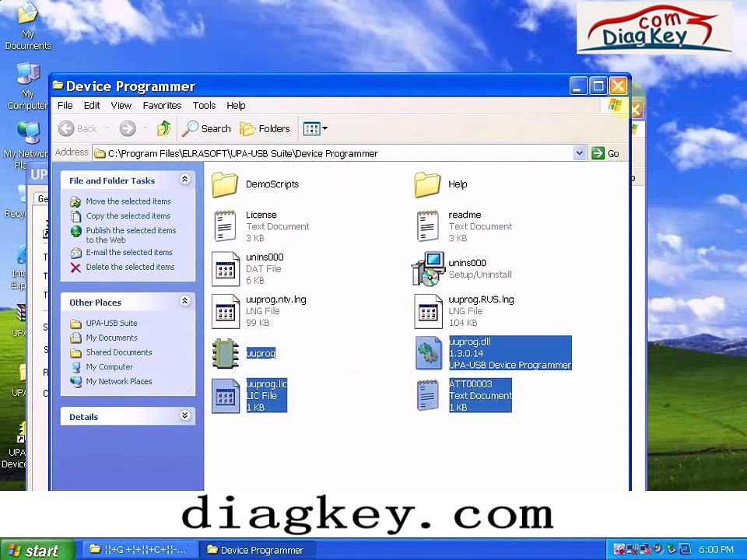Collapse File and Folder Tasks panel
Image resolution: width=747 pixels, height=560 pixels.
tap(185, 180)
